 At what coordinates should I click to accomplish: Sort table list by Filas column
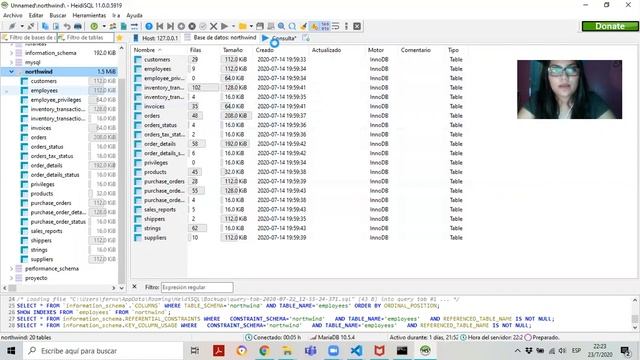coord(204,50)
